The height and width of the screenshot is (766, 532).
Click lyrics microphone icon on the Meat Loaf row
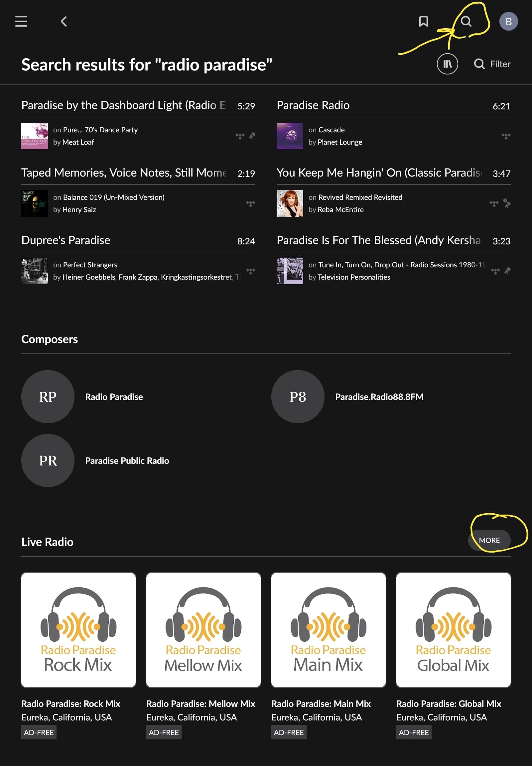point(252,136)
